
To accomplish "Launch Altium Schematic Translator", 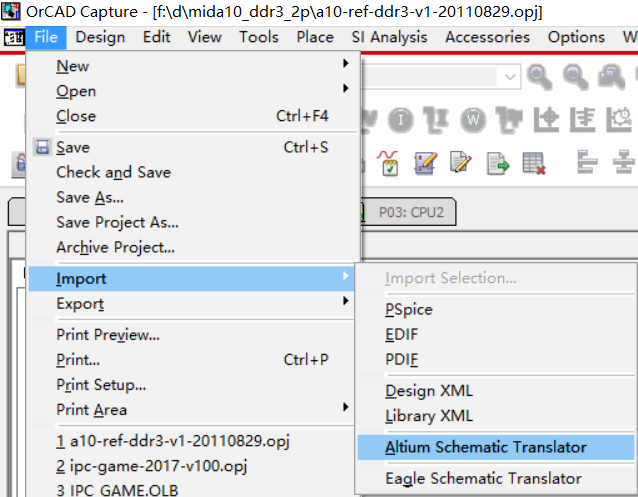I will coord(496,447).
